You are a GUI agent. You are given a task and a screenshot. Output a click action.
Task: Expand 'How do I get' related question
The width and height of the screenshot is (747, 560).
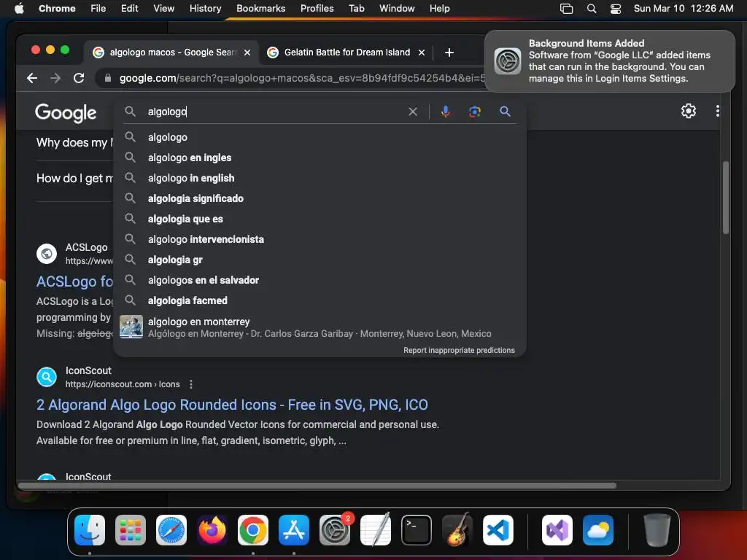pos(74,178)
